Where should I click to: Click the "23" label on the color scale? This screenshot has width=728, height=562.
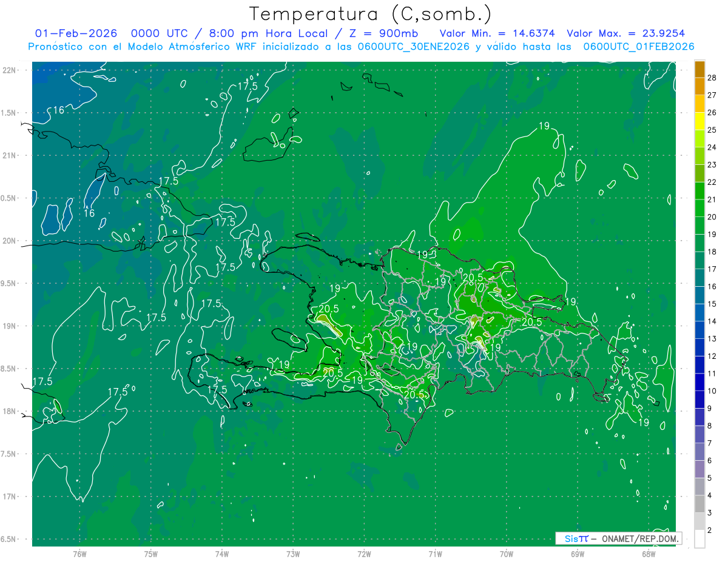pos(712,164)
